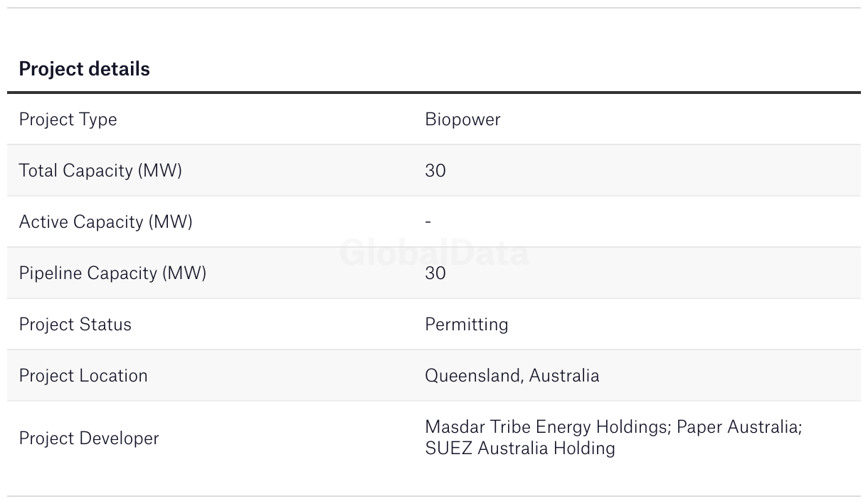Select the Project Status label
868x504 pixels.
pos(75,325)
